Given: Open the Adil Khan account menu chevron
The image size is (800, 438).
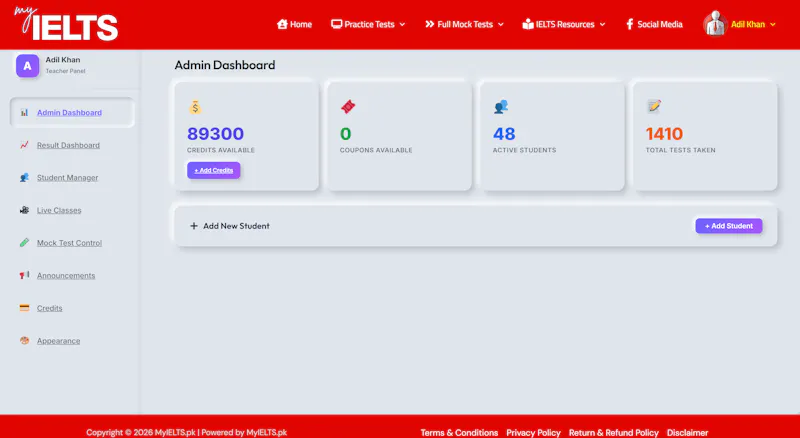Looking at the screenshot, I should click(x=772, y=25).
